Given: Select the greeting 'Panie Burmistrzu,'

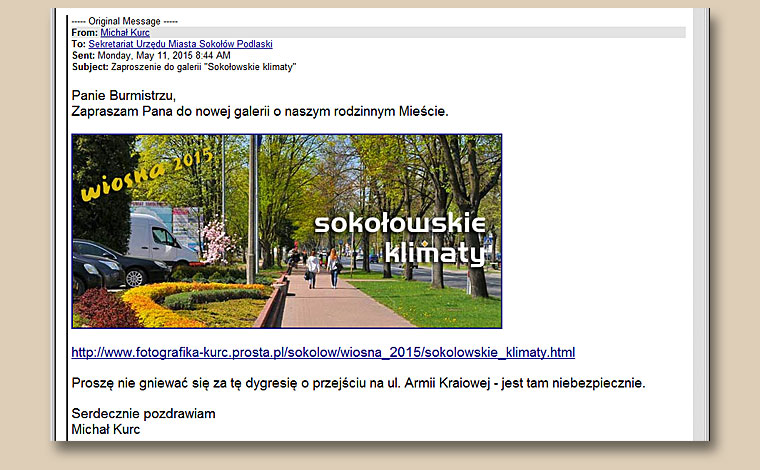Looking at the screenshot, I should click(124, 95).
